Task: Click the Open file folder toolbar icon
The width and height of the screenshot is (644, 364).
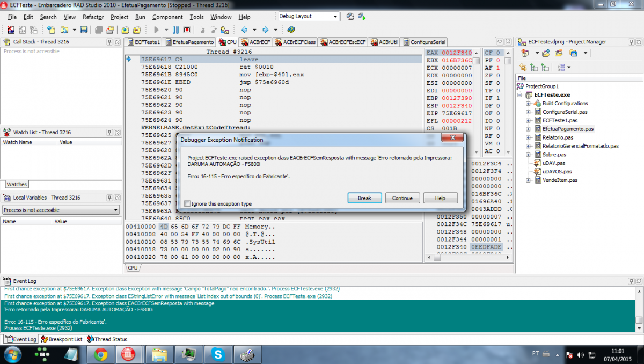Action: click(x=64, y=30)
